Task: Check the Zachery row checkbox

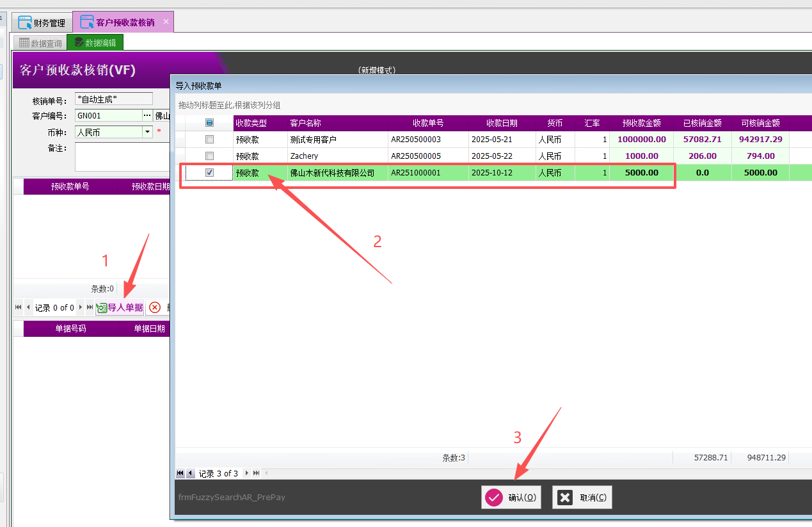Action: click(x=209, y=156)
